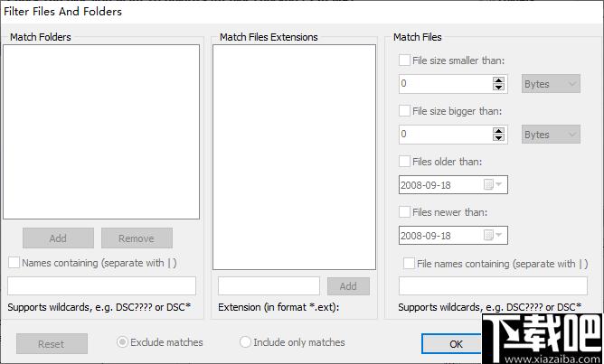Viewport: 604px width, 364px height.
Task: Check File names containing option
Action: (x=409, y=264)
